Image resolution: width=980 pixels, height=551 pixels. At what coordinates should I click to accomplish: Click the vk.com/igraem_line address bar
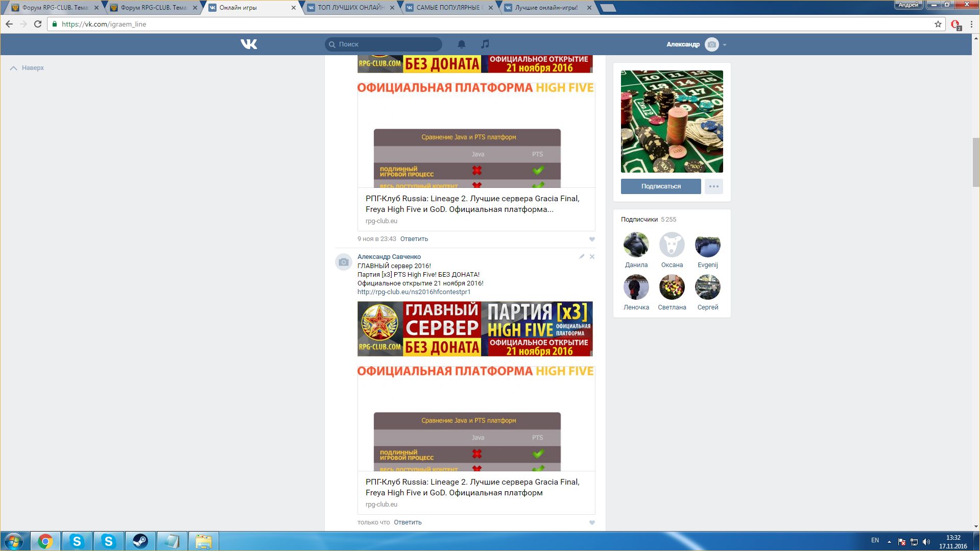pyautogui.click(x=495, y=24)
